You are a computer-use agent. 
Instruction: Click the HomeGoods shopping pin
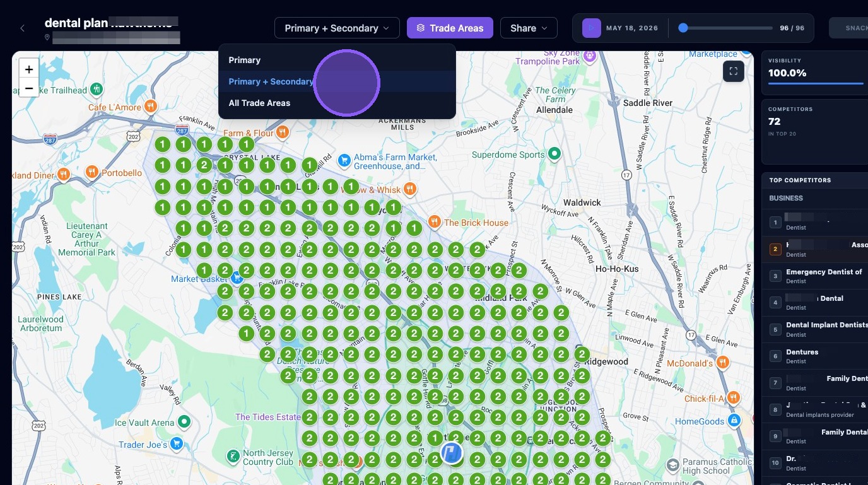[x=734, y=420]
